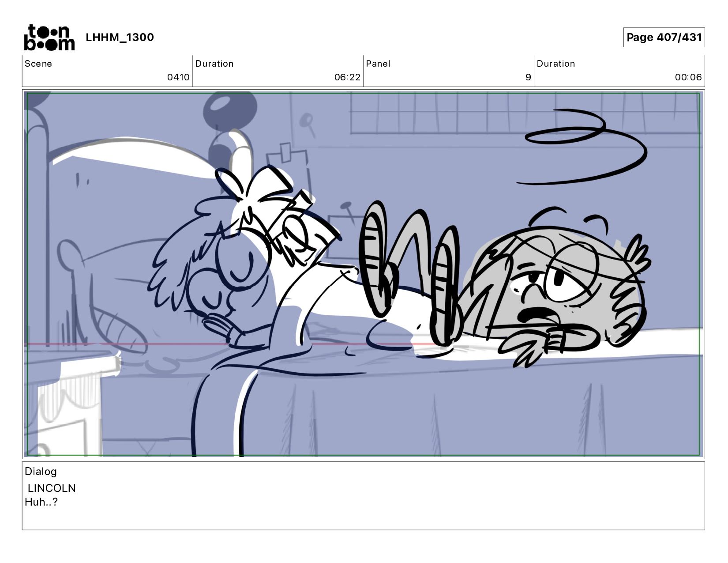Viewport: 728px width, 563px height.
Task: Click the scene duration value 06:22
Action: coord(347,77)
